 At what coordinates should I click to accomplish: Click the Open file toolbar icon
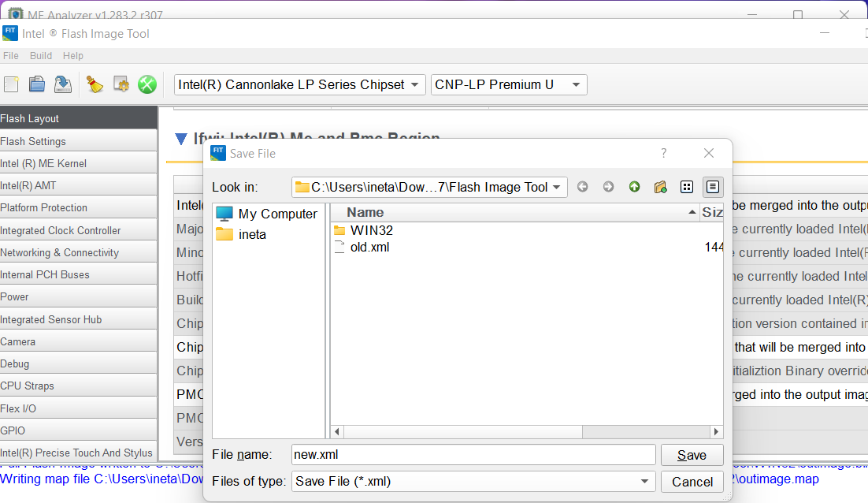pos(37,84)
